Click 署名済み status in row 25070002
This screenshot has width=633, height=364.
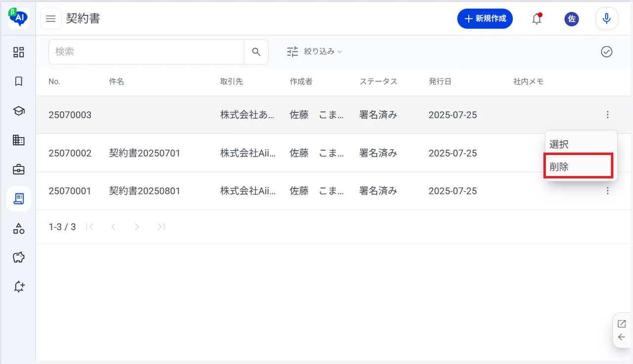pos(378,153)
